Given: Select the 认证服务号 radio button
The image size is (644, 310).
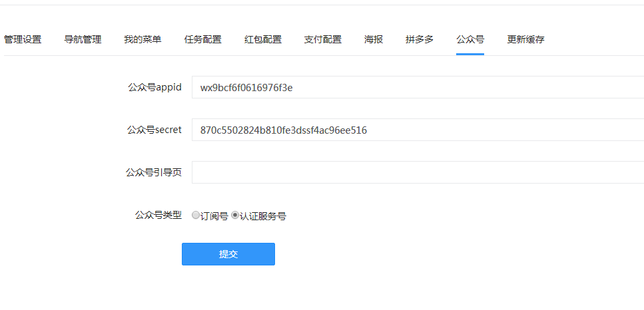Looking at the screenshot, I should (x=235, y=215).
